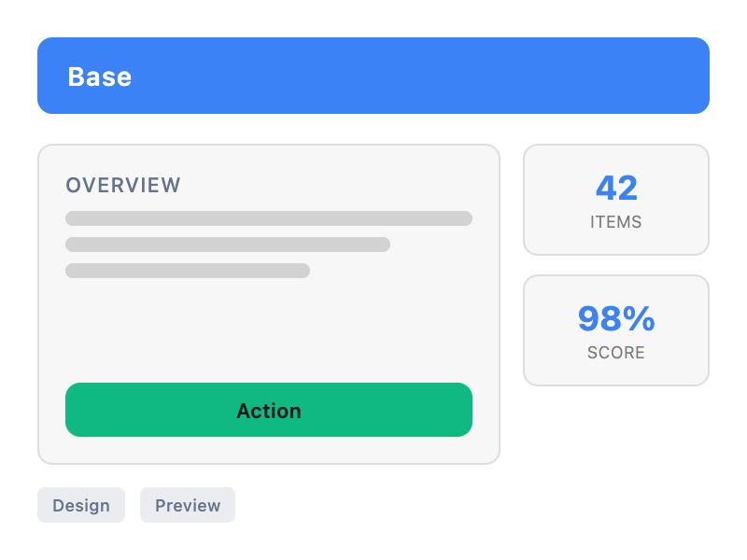Click the longest gray placeholder line
This screenshot has width=747, height=560.
click(269, 218)
